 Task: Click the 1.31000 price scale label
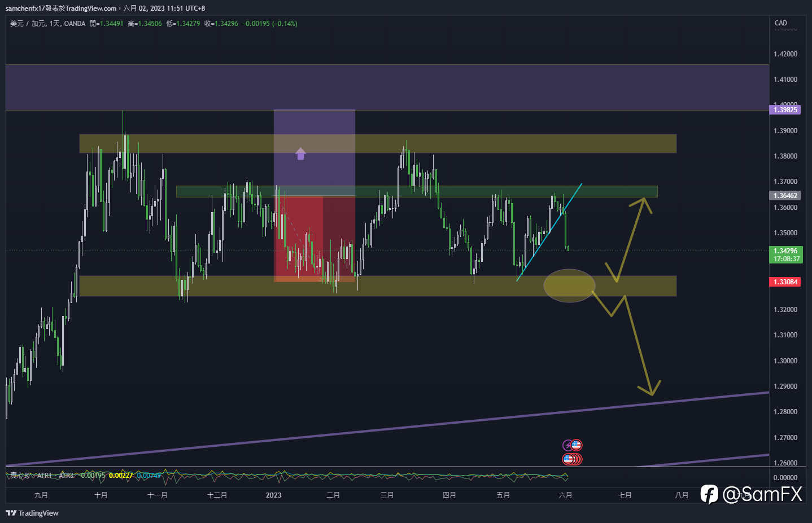(785, 335)
